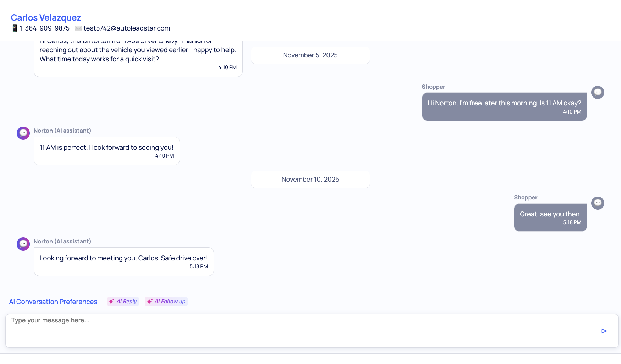Click the sparkle icon in AI Follow up
Screen dimensions: 621x364
tap(150, 302)
